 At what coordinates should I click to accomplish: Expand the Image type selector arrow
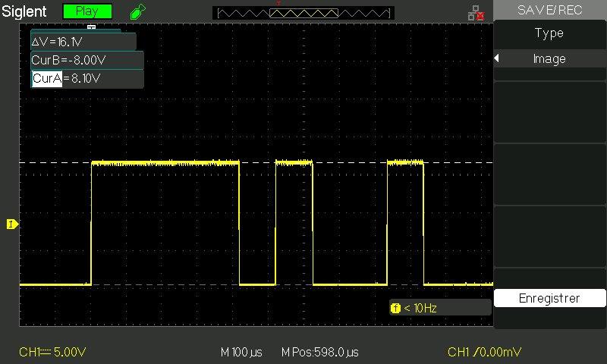(x=497, y=59)
